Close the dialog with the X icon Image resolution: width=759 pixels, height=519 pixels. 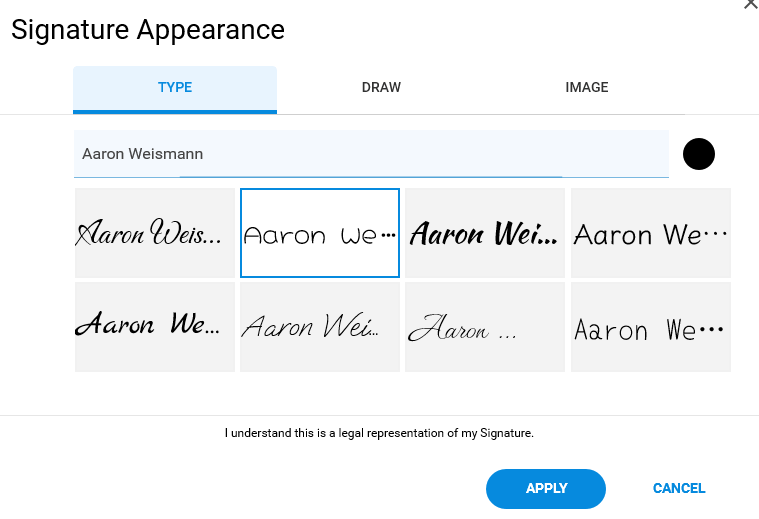pyautogui.click(x=751, y=3)
